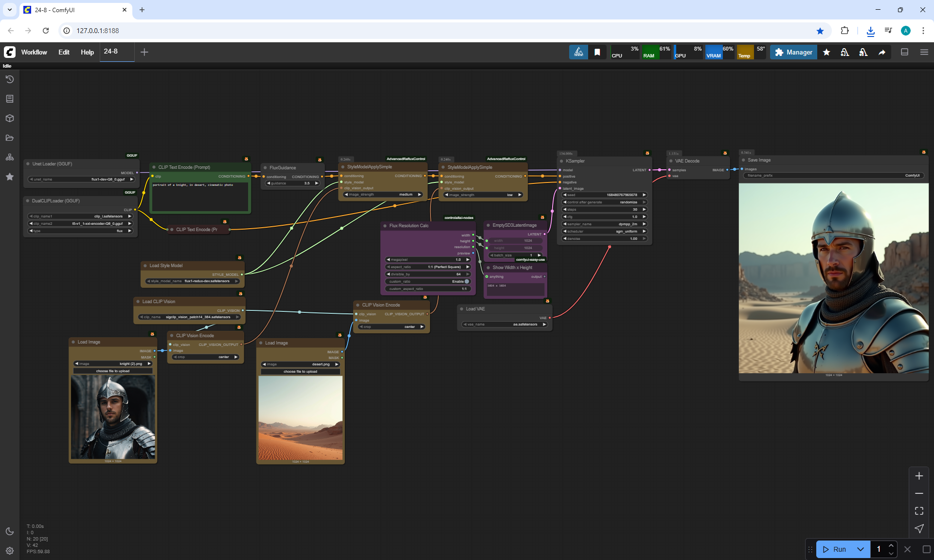934x560 pixels.
Task: Toggle the bottom panel icon in top bar
Action: [x=904, y=52]
